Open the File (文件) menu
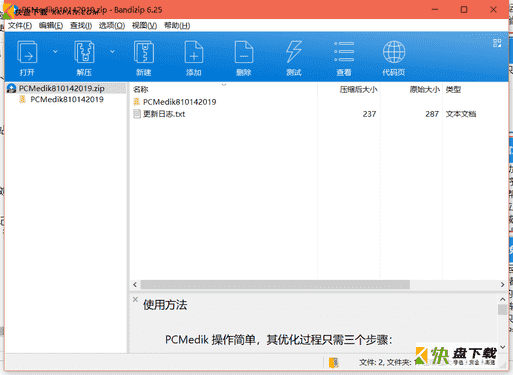 pyautogui.click(x=20, y=26)
